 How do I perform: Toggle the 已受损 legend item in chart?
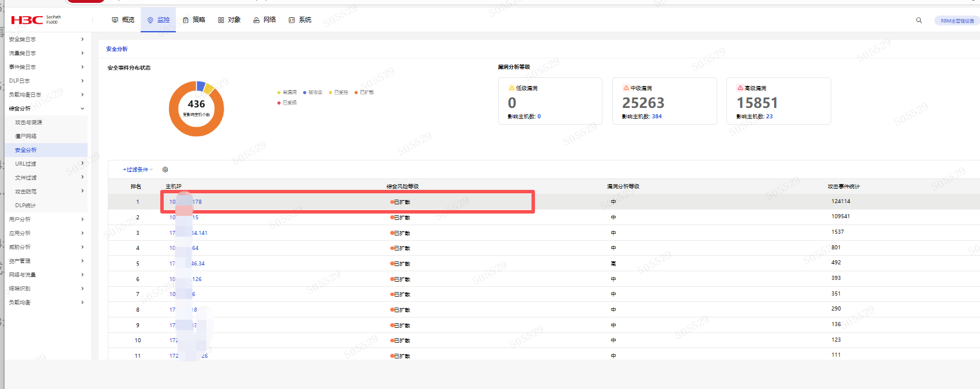[x=287, y=103]
